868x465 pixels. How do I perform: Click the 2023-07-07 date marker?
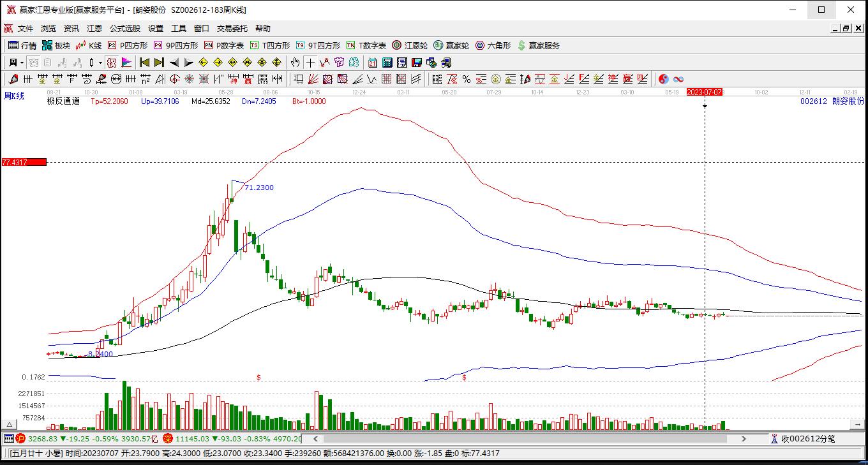(x=705, y=92)
